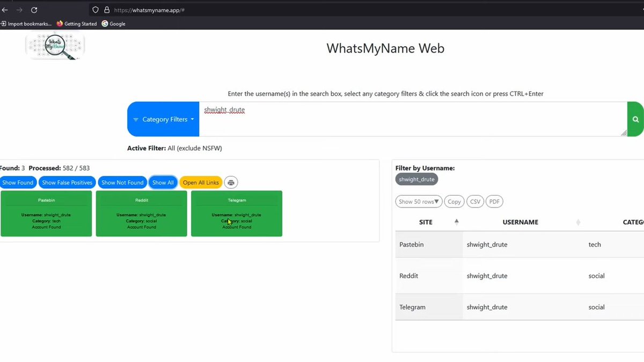The height and width of the screenshot is (362, 644).
Task: Click the browser forward arrow
Action: pos(19,10)
